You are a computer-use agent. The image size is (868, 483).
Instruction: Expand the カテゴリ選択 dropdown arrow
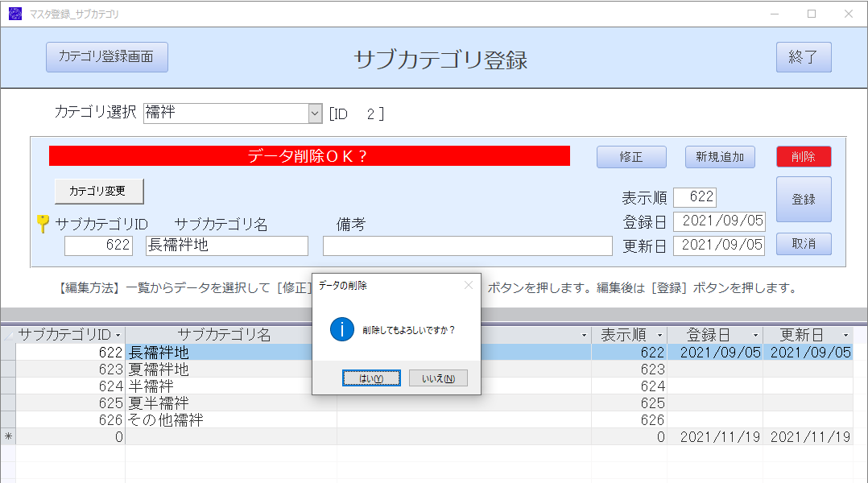coord(315,114)
